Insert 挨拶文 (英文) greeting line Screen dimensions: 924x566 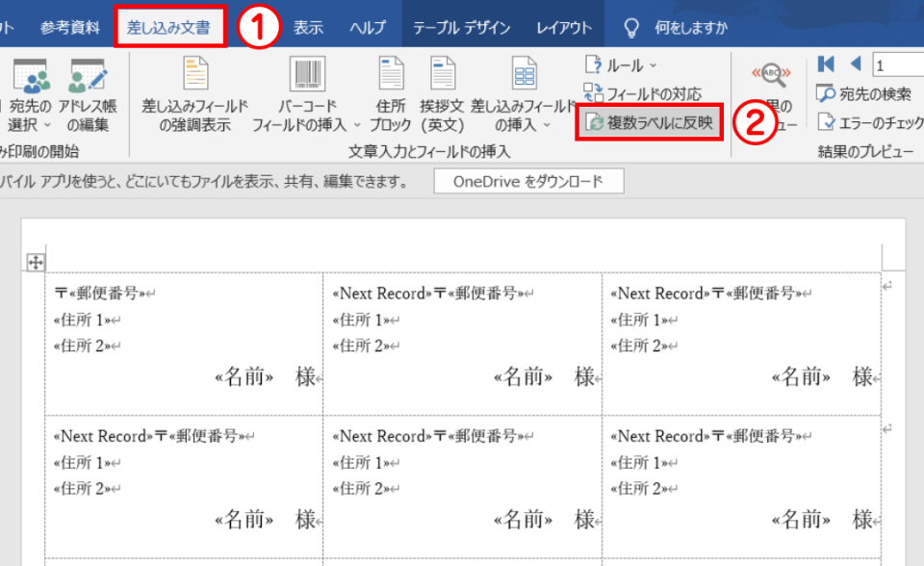442,94
